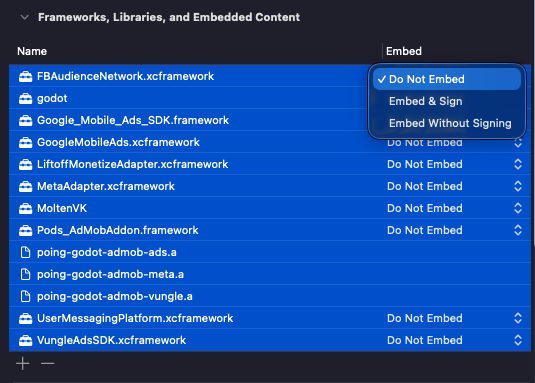Click FBAudienceNetwork.xcframework toolbox icon
535x383 pixels.
pos(26,77)
